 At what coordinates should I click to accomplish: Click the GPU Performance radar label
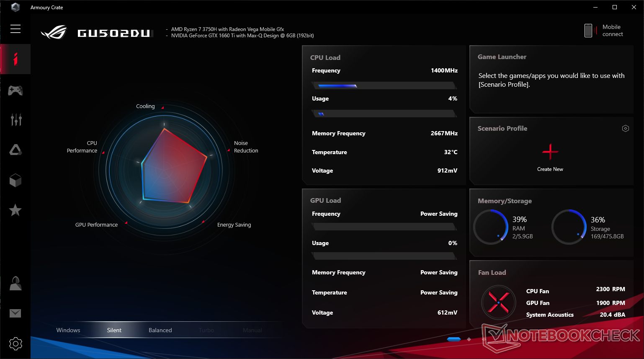click(96, 225)
